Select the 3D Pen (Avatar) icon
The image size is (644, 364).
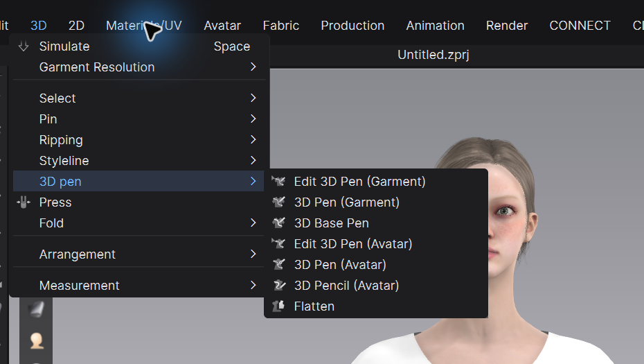point(278,264)
